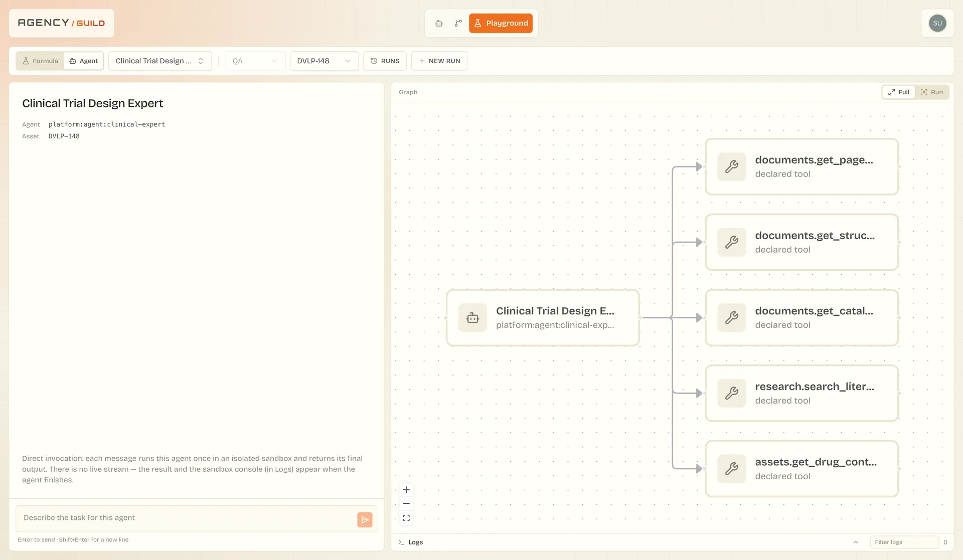Click the Direct invocation description text
The height and width of the screenshot is (560, 963).
coord(192,469)
